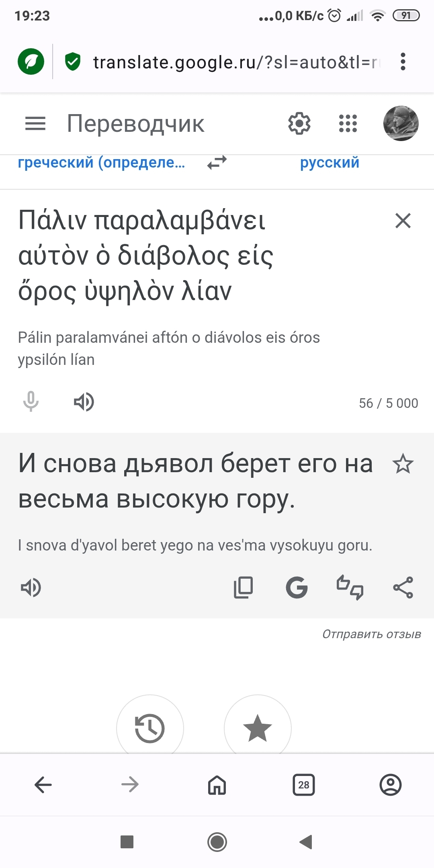Viewport: 434px width, 868px height.
Task: Start voice input with microphone
Action: [31, 402]
